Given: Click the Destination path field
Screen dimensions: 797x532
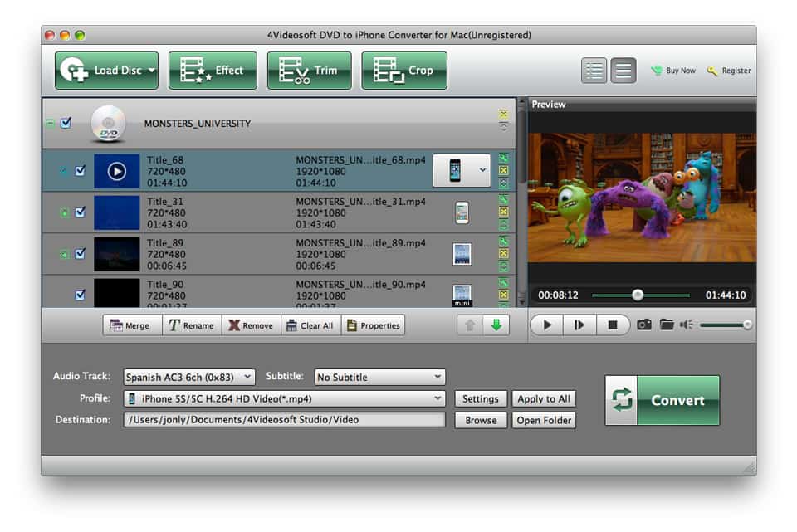Looking at the screenshot, I should (284, 420).
